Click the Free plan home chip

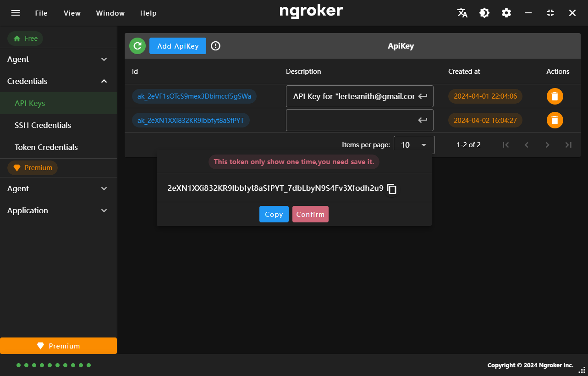click(25, 39)
